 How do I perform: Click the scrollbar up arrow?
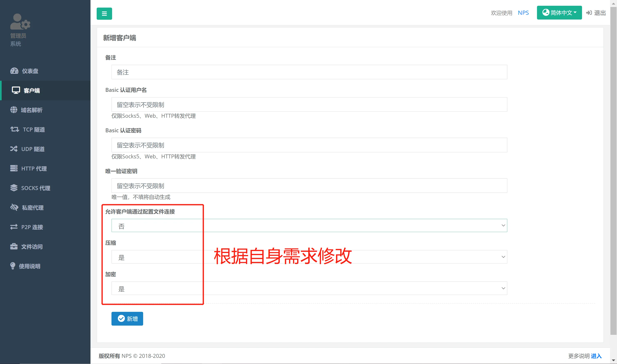coord(613,3)
